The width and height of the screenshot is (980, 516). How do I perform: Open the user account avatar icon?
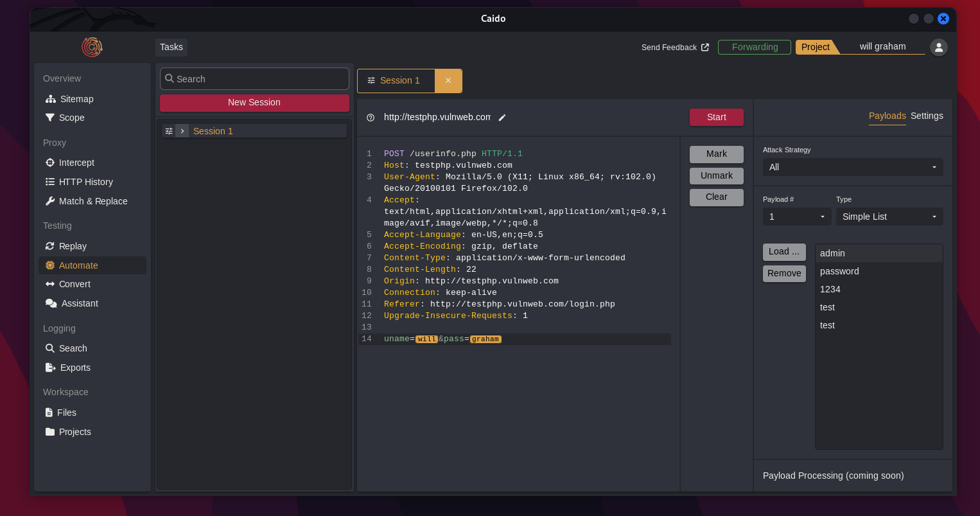tap(939, 47)
